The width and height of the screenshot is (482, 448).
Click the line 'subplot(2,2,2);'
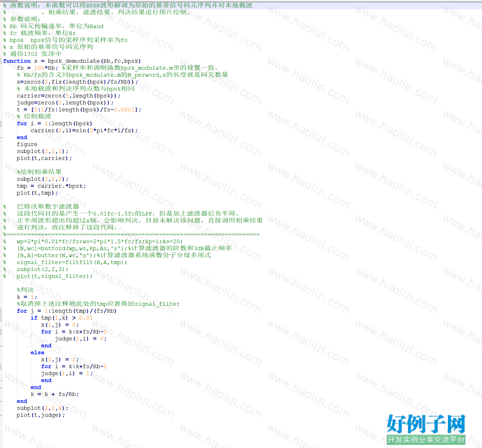(43, 179)
